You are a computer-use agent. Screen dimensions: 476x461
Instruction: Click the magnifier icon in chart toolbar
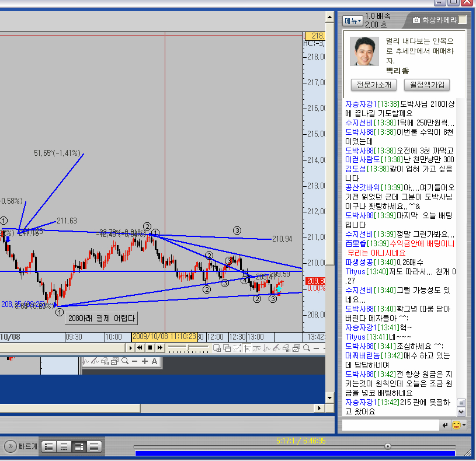pos(306,348)
